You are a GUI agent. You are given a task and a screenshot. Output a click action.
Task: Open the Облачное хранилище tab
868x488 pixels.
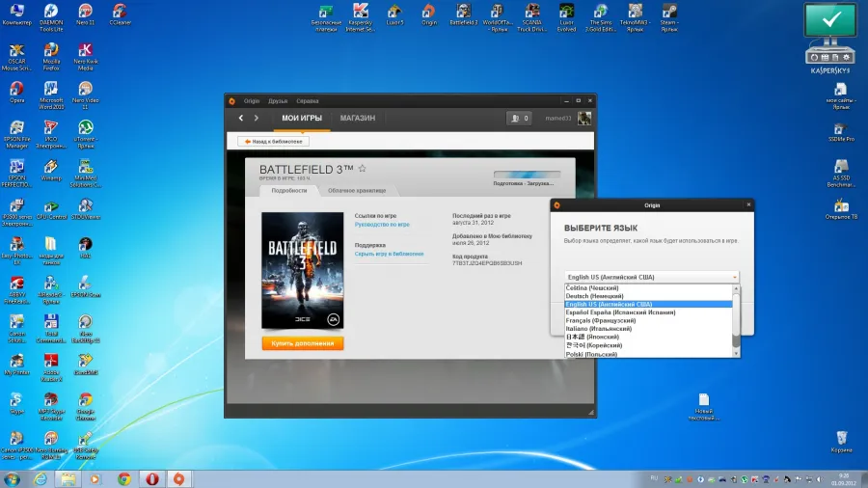pyautogui.click(x=357, y=190)
